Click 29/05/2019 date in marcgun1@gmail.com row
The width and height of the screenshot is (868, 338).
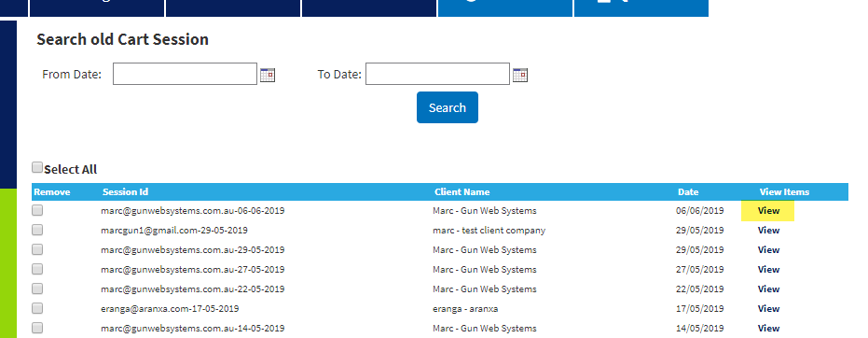click(x=699, y=230)
